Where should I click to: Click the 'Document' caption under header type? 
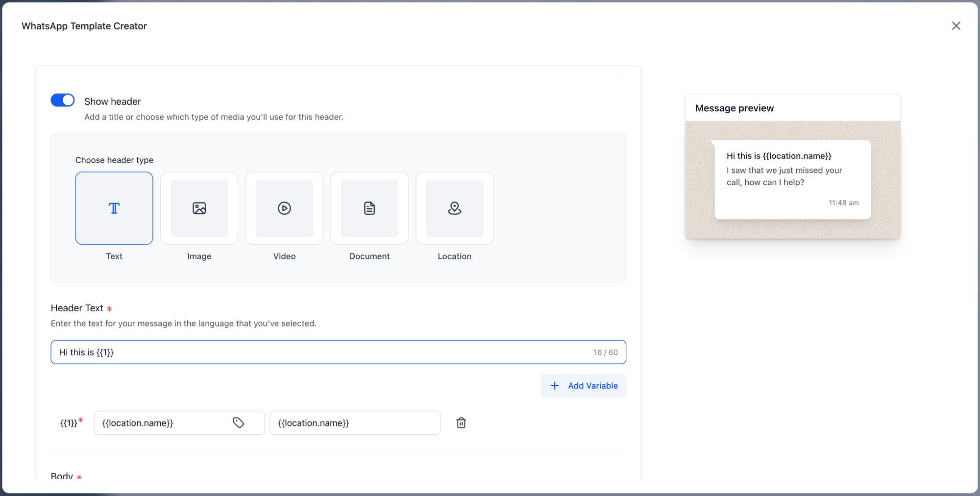coord(369,256)
